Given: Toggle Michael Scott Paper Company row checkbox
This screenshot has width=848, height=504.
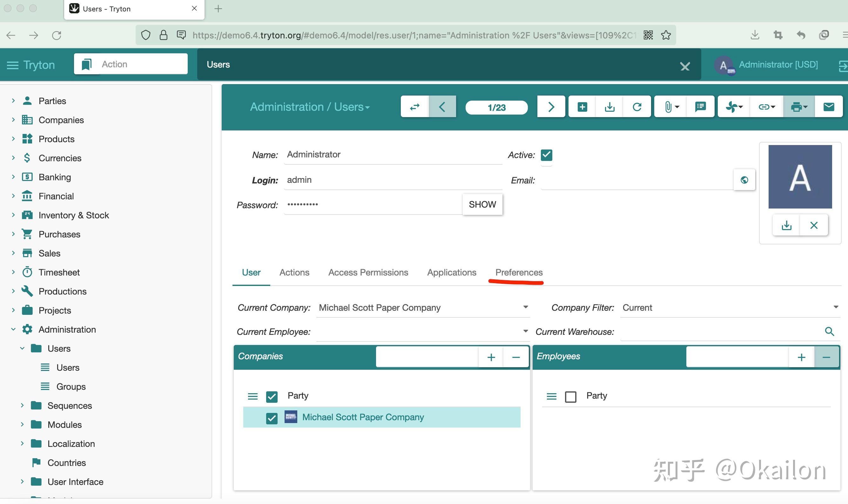Looking at the screenshot, I should [x=272, y=418].
